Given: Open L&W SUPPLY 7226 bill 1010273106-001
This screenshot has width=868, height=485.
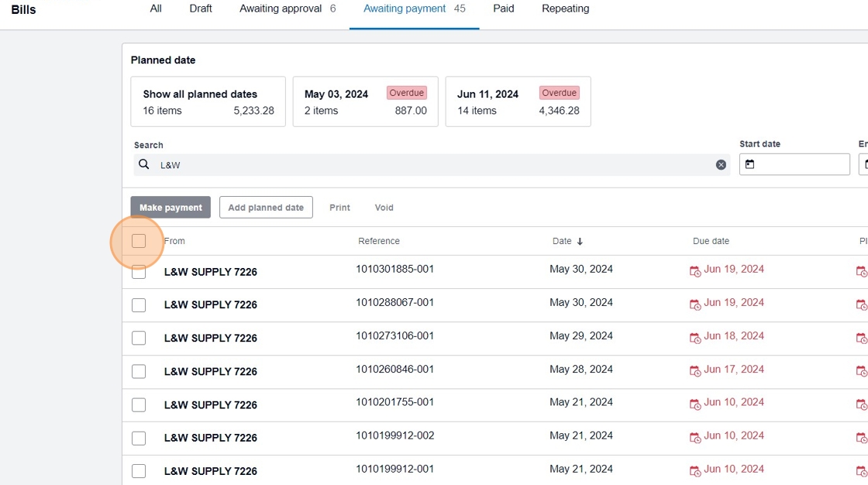Looking at the screenshot, I should 210,339.
